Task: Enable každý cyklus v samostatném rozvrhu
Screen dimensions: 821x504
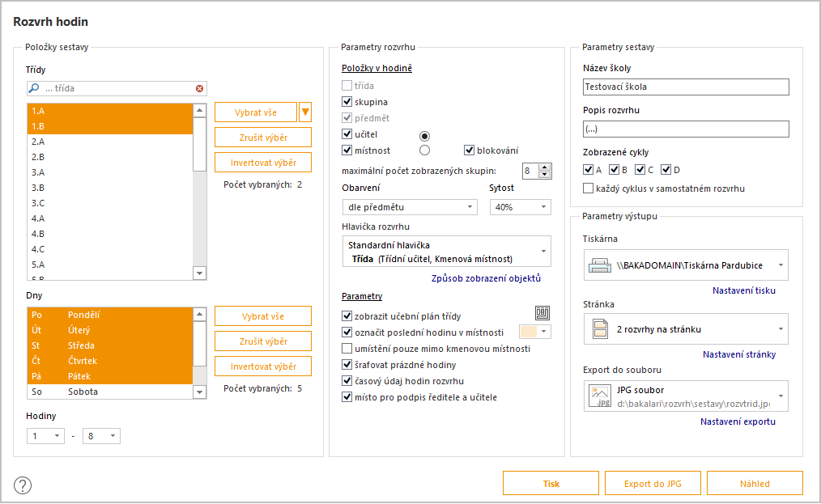Action: point(588,188)
